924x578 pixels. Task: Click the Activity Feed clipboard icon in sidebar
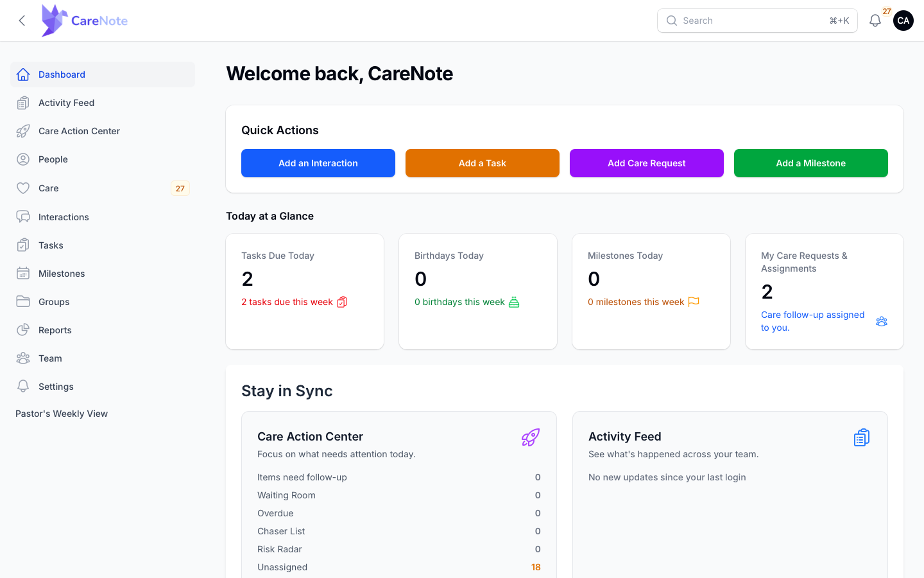tap(23, 103)
